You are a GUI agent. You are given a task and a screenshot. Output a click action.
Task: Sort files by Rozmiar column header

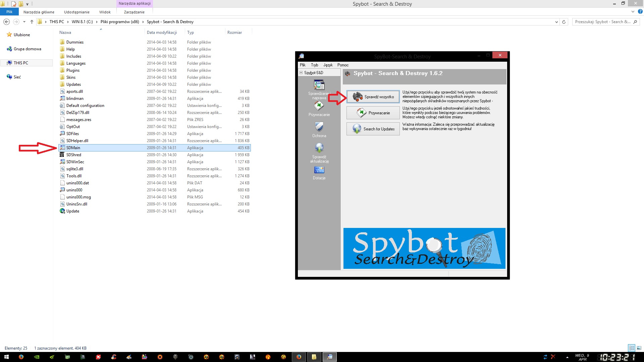(234, 33)
